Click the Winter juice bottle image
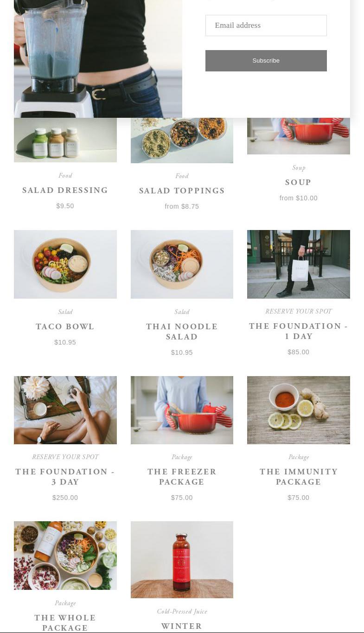The height and width of the screenshot is (633, 364). [x=182, y=560]
